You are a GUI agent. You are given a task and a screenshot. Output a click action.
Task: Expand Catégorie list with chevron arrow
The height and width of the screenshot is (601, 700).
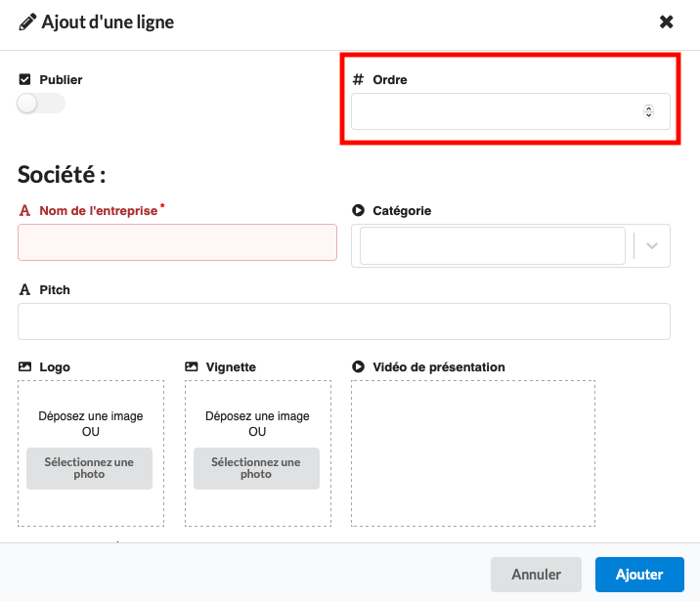pos(652,246)
